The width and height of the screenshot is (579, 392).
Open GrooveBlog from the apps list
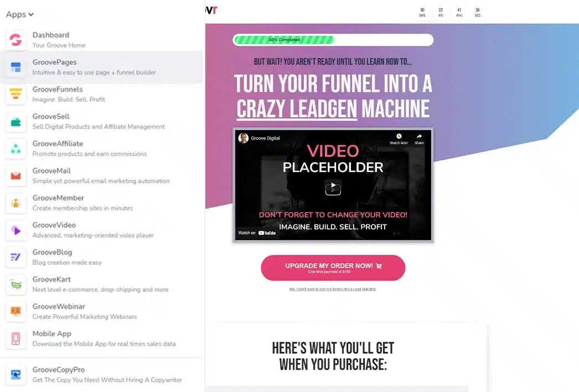[x=52, y=252]
